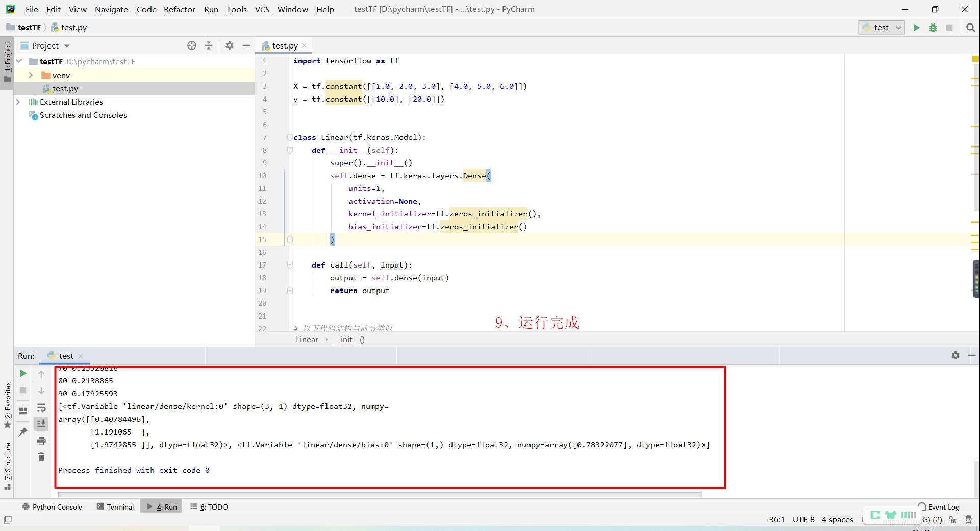Collapse the testTF project root
The width and height of the screenshot is (980, 531).
point(19,61)
